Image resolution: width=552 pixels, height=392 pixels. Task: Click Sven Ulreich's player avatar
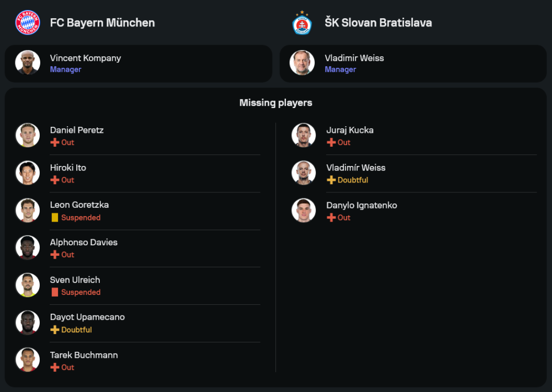(28, 285)
